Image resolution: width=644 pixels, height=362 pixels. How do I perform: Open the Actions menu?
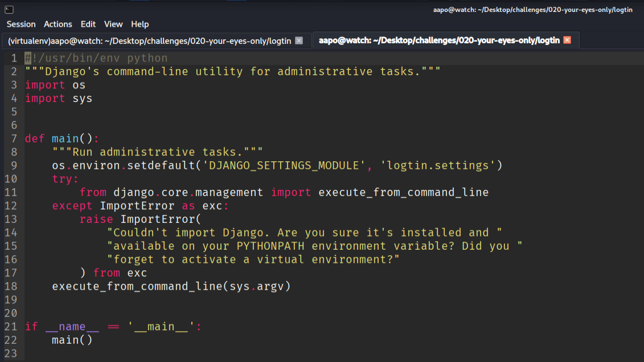(58, 24)
